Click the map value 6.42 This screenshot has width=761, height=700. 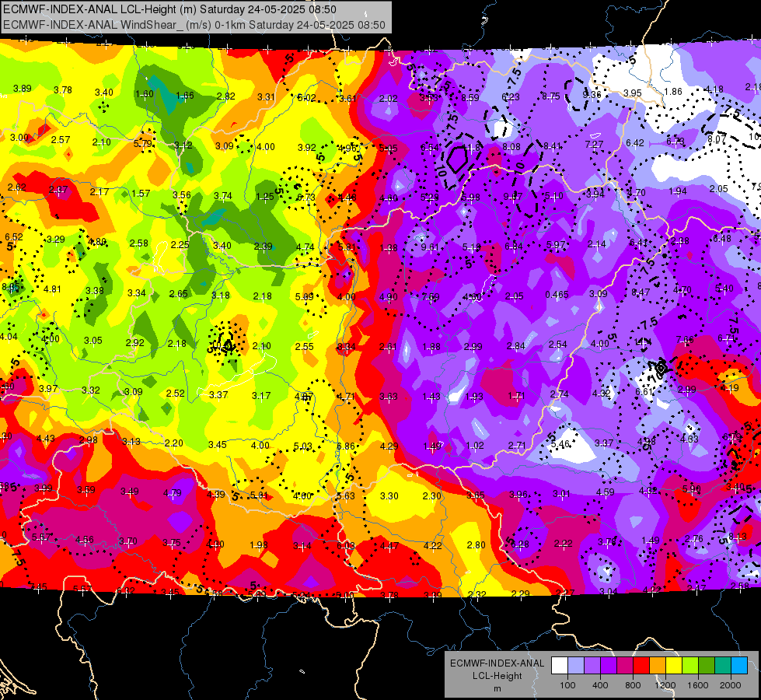point(635,143)
